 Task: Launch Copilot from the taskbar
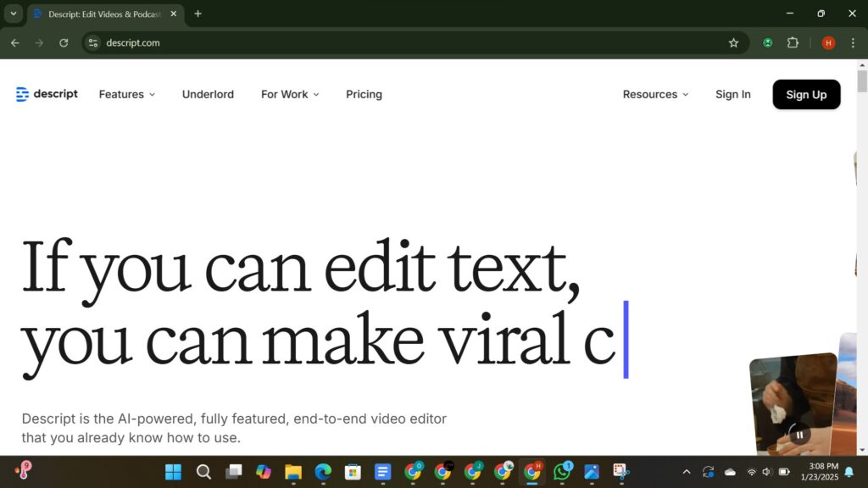click(x=264, y=472)
